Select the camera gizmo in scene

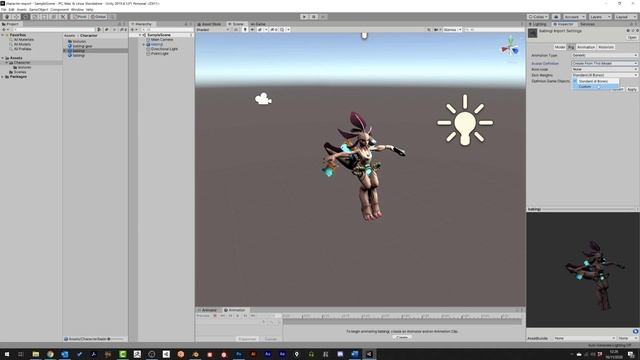point(263,98)
